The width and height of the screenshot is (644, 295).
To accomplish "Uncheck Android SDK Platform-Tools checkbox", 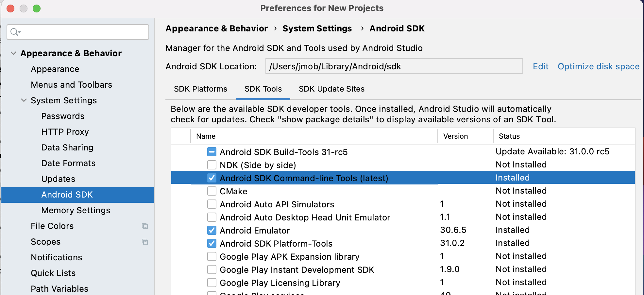I will click(x=212, y=243).
